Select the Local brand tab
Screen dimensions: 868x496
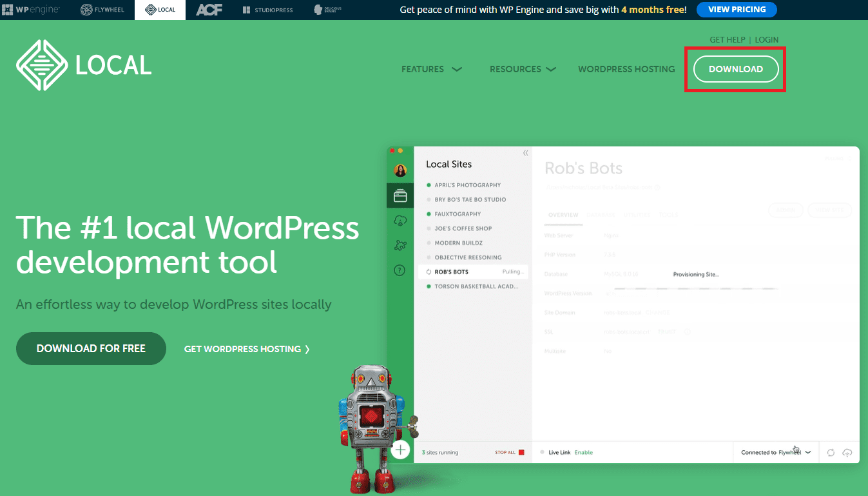[x=160, y=10]
